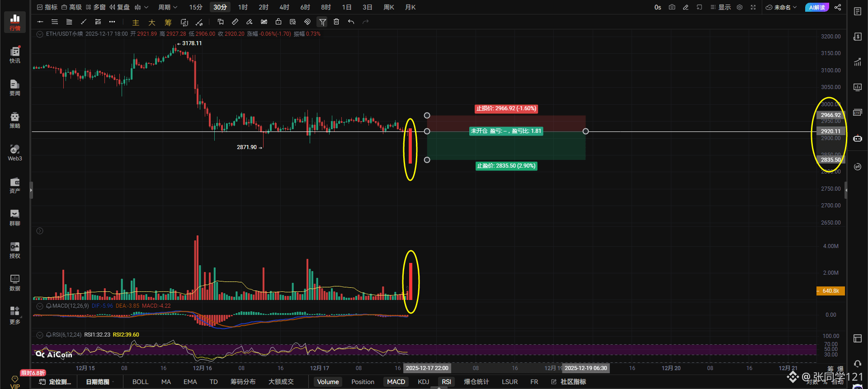Select the eraser tool in drawing toolbar

[250, 22]
